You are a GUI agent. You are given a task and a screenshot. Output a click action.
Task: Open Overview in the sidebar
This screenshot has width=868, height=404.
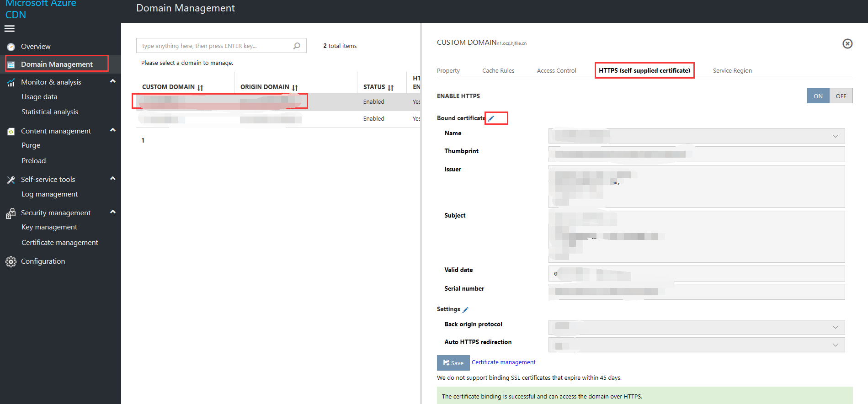[x=36, y=47]
